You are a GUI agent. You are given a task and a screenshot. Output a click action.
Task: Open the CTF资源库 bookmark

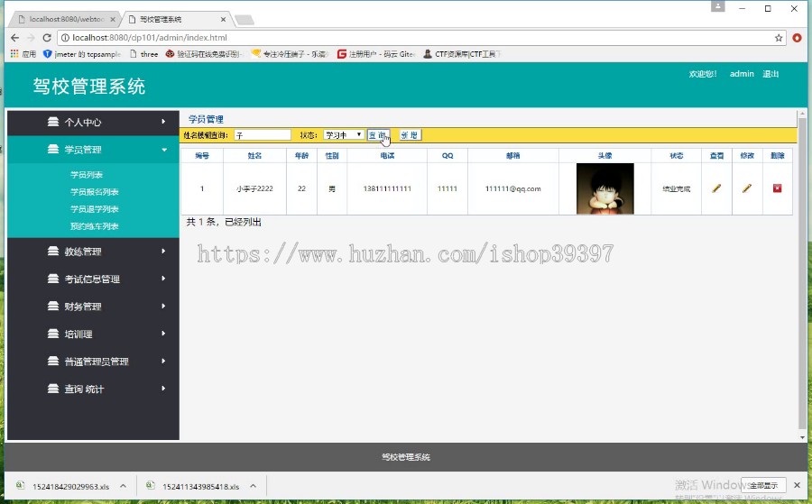(x=462, y=54)
